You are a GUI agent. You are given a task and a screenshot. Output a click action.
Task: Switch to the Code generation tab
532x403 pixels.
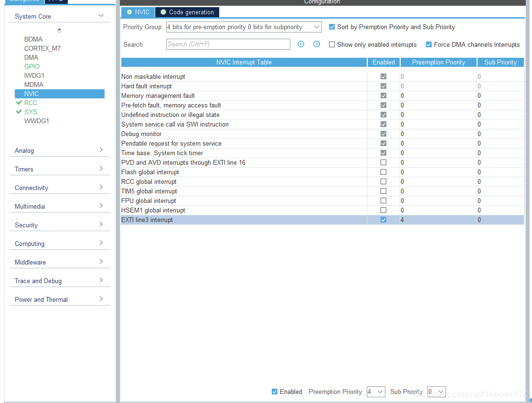pos(187,12)
